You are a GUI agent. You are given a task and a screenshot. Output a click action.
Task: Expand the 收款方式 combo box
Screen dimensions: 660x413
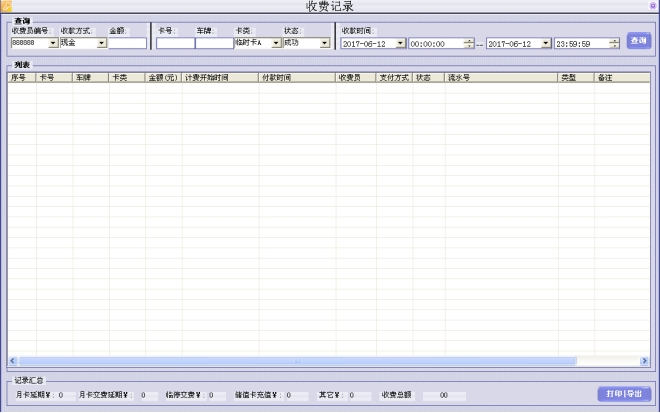coord(101,43)
